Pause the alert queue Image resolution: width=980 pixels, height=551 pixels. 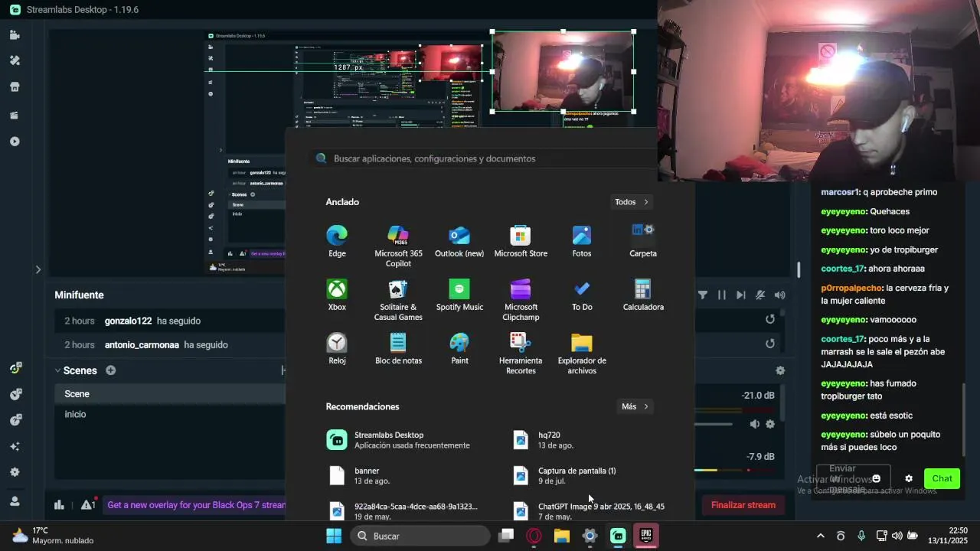(721, 295)
